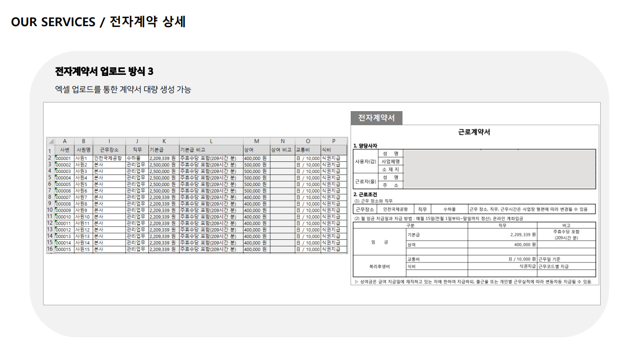The width and height of the screenshot is (644, 362).
Task: Click the 전자계약서 tab label above the contract
Action: (376, 118)
